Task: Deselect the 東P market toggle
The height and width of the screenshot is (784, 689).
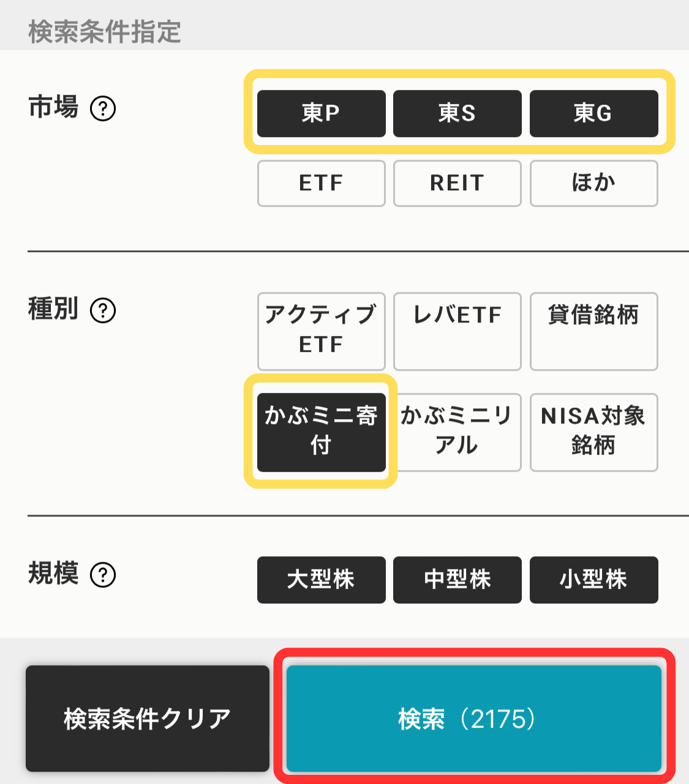Action: pos(321,113)
